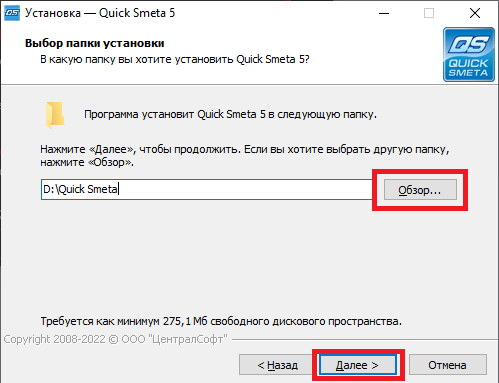Click the ЦентралСофт copyright label
The width and height of the screenshot is (499, 383).
click(x=115, y=339)
